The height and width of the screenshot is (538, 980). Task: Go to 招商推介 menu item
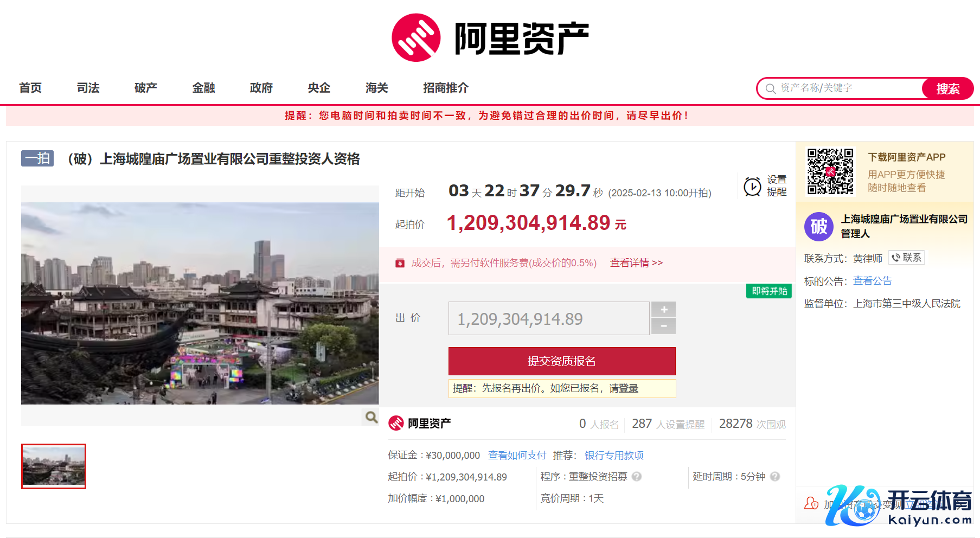pos(445,88)
